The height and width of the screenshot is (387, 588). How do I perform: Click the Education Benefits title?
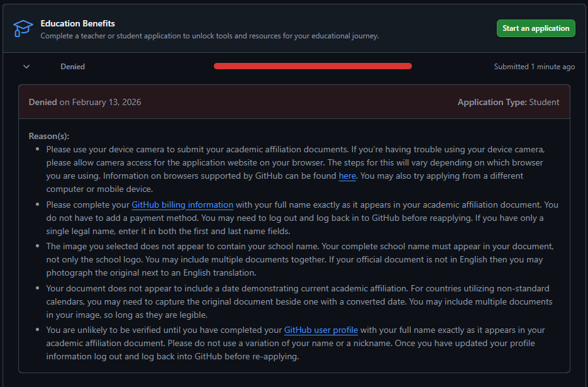[x=77, y=23]
